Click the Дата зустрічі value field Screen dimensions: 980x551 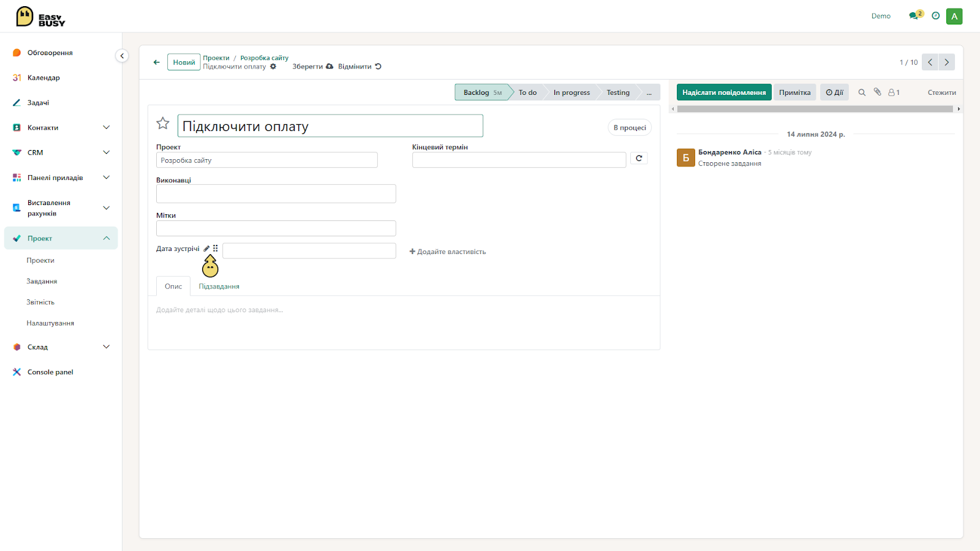pos(309,251)
